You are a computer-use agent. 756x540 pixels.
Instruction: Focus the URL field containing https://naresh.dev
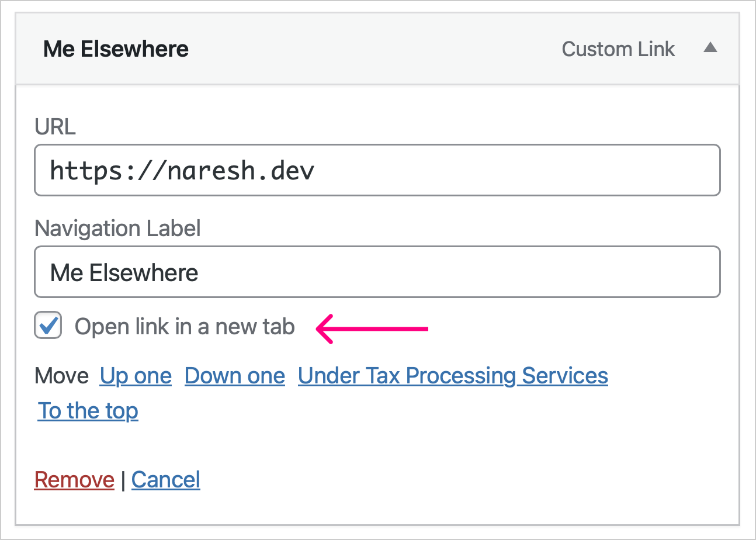click(377, 171)
